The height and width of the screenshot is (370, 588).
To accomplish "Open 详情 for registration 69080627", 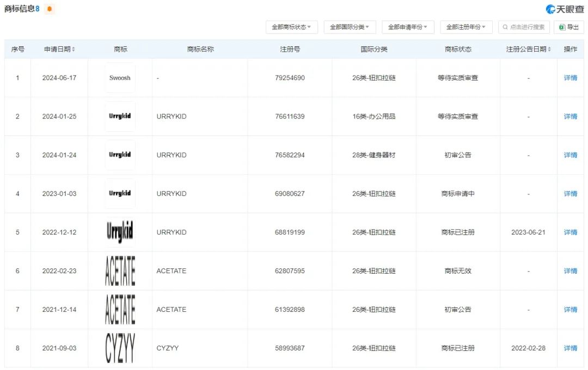I will (x=571, y=194).
